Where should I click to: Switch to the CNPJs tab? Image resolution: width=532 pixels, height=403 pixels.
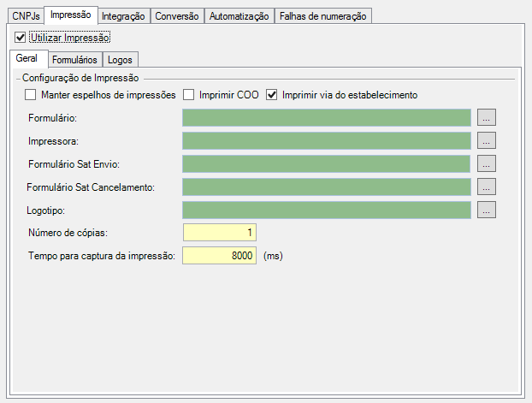point(25,16)
